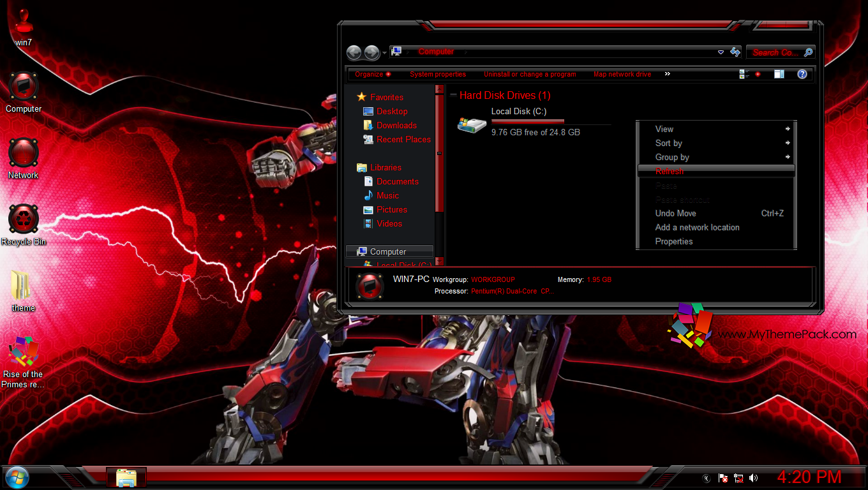Click the 1.95 GB memory value
Image resolution: width=868 pixels, height=490 pixels.
[x=599, y=279]
